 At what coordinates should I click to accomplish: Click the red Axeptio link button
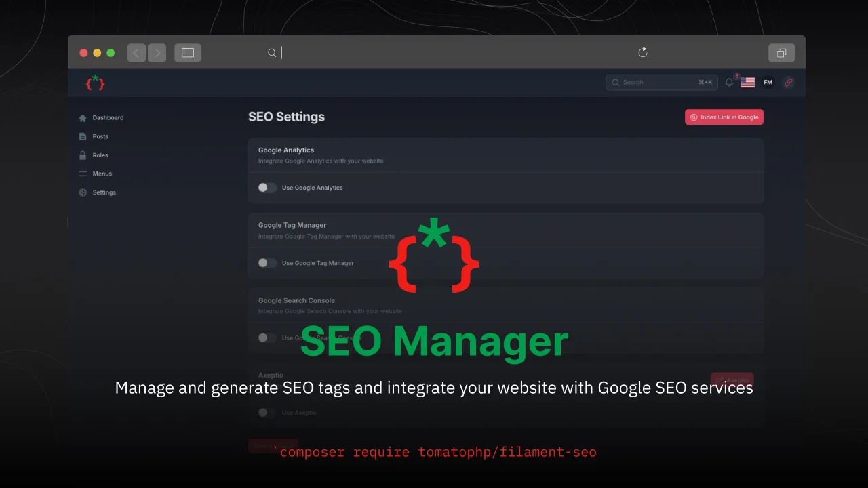coord(732,380)
